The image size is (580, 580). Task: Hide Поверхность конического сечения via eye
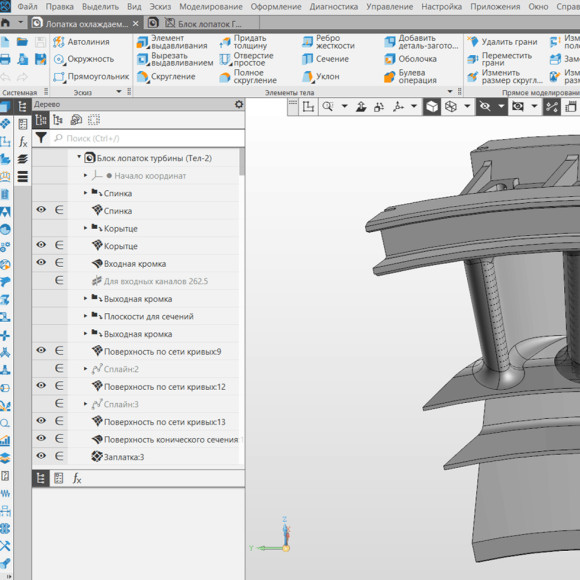[41, 439]
